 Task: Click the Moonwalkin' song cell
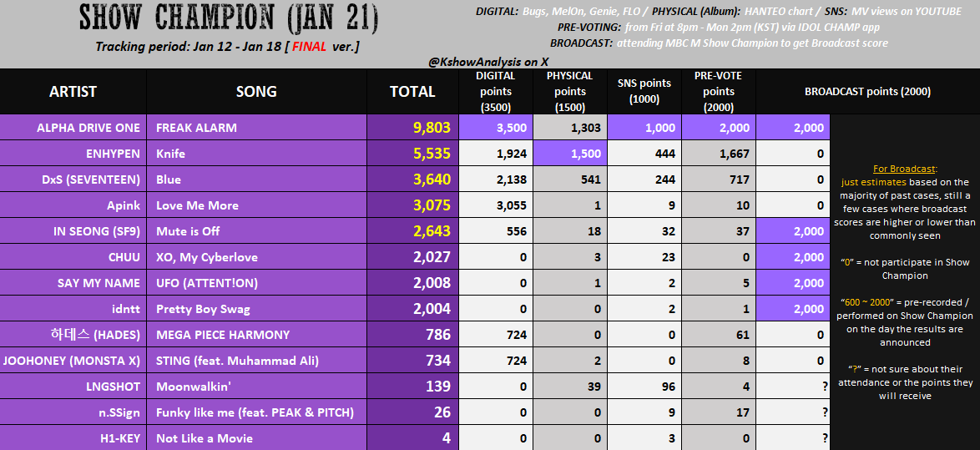coord(257,387)
